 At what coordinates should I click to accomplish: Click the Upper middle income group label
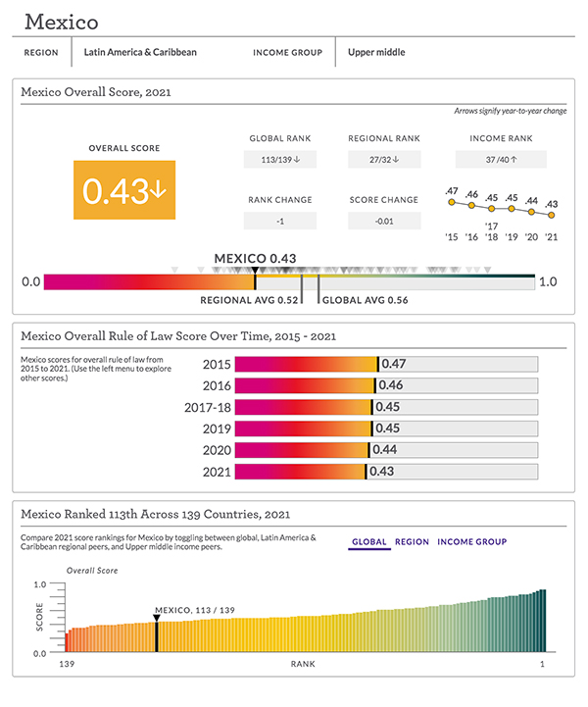[x=376, y=52]
